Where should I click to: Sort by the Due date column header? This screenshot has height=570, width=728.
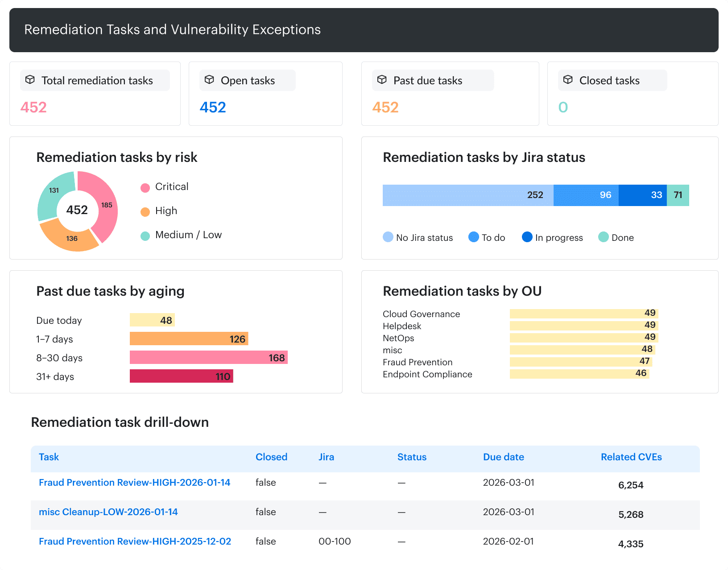[503, 457]
